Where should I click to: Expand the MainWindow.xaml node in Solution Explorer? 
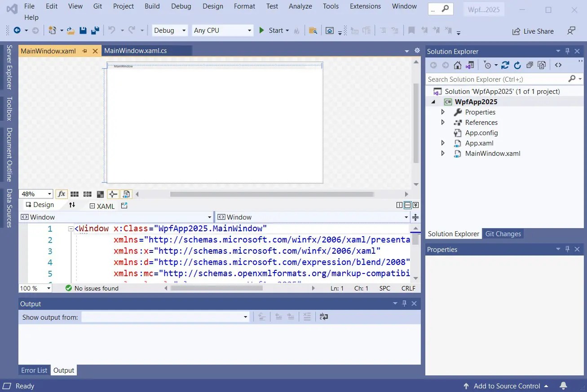443,153
